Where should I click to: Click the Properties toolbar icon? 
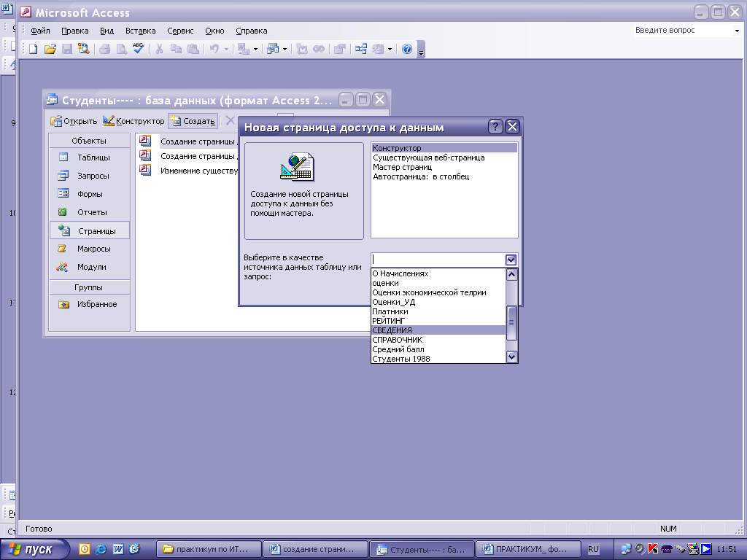click(340, 49)
